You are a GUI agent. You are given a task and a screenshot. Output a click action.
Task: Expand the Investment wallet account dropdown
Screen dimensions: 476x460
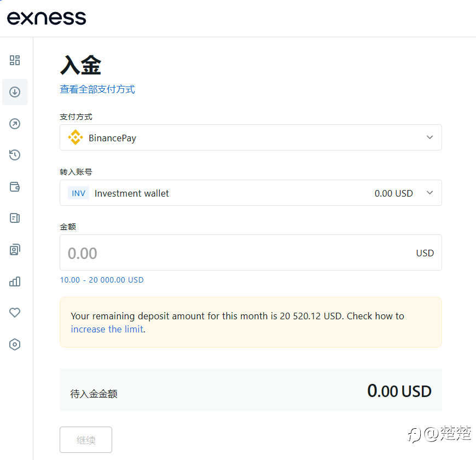[x=250, y=193]
